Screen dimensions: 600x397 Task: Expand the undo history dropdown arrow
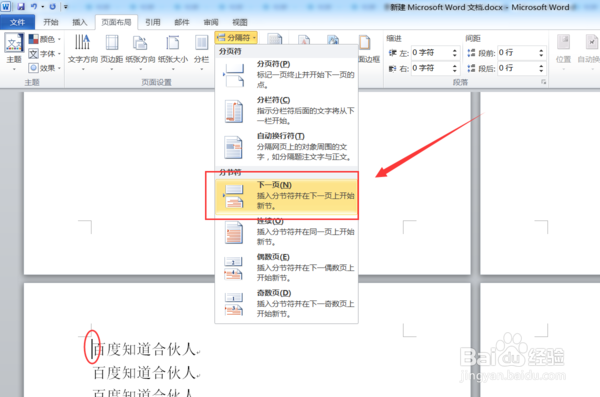coord(42,7)
